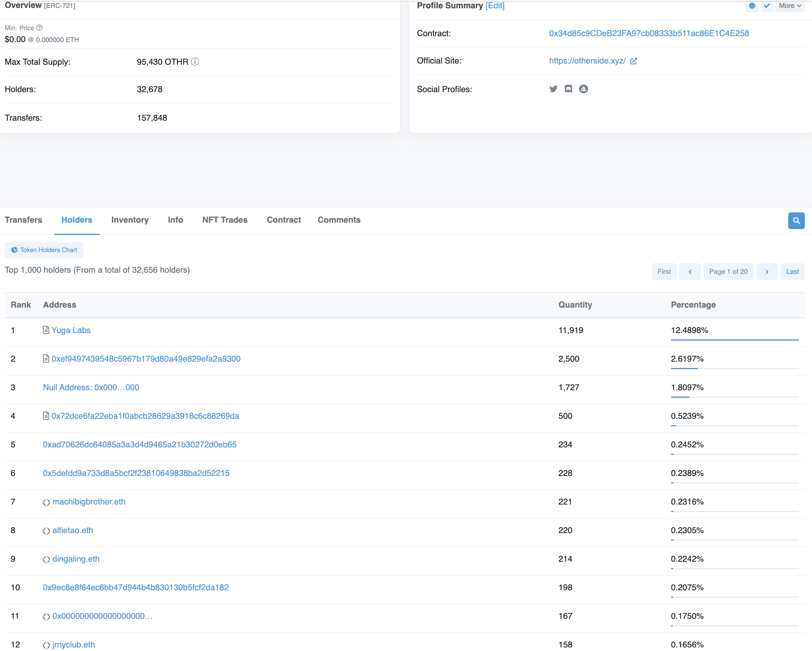
Task: Select the Holders tab
Action: click(77, 220)
